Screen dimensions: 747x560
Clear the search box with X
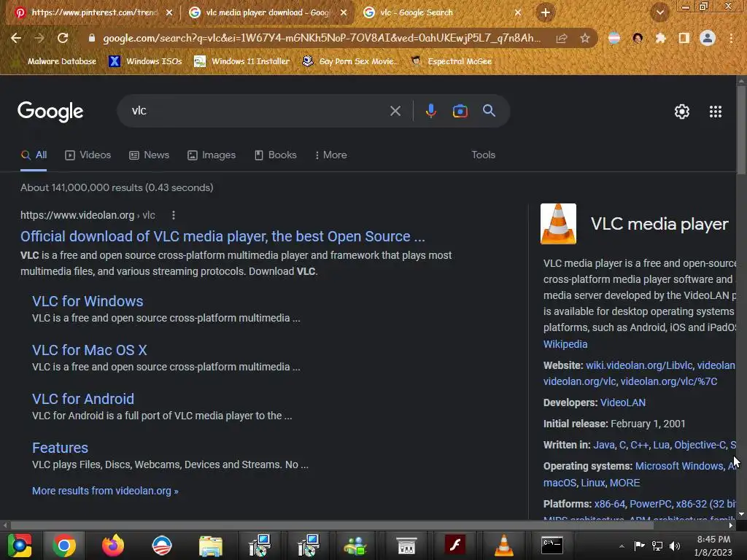pyautogui.click(x=395, y=111)
